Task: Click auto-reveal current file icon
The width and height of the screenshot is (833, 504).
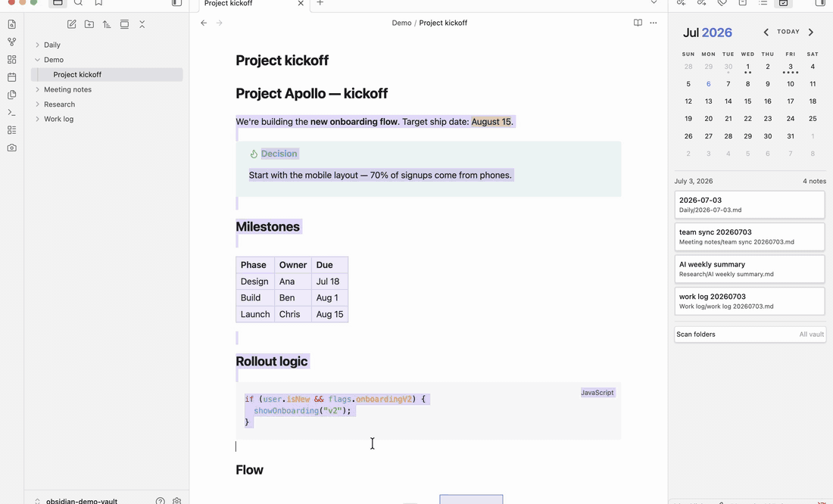Action: click(x=124, y=24)
